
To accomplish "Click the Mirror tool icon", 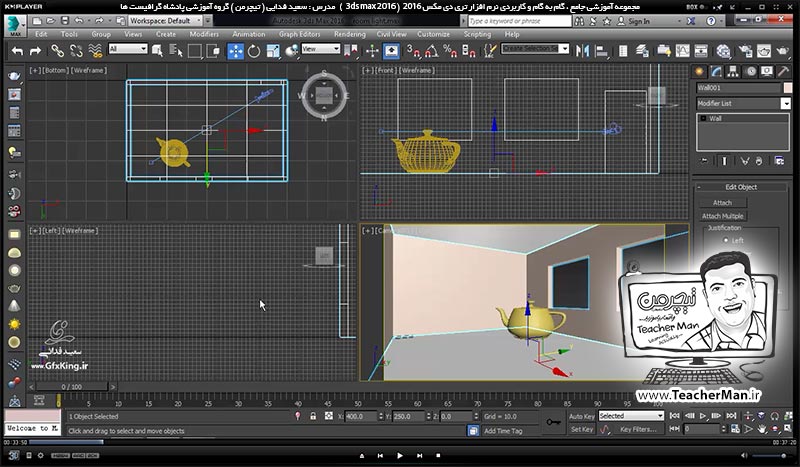I will pyautogui.click(x=582, y=51).
